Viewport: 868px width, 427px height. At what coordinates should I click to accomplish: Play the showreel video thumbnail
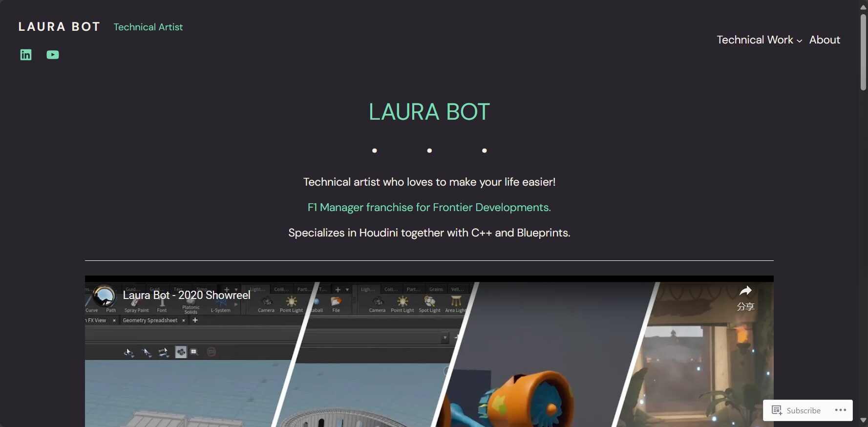[x=429, y=351]
